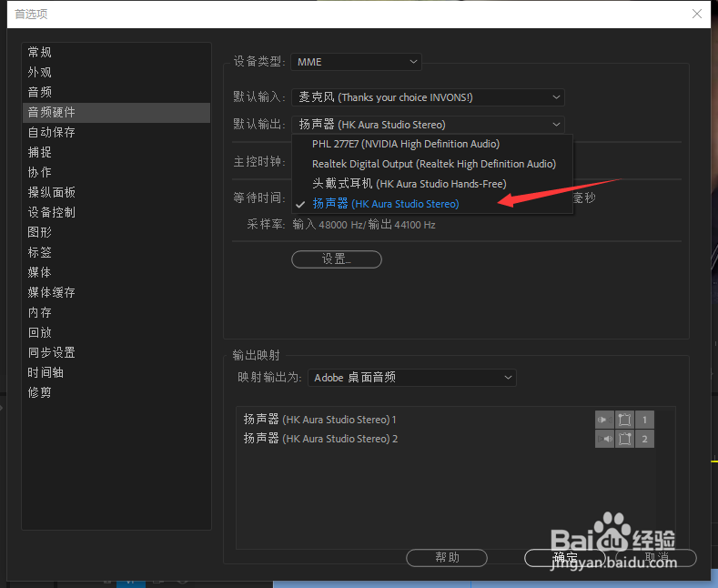Screen dimensions: 718x588
Task: Click channel number 1 tile
Action: (644, 420)
